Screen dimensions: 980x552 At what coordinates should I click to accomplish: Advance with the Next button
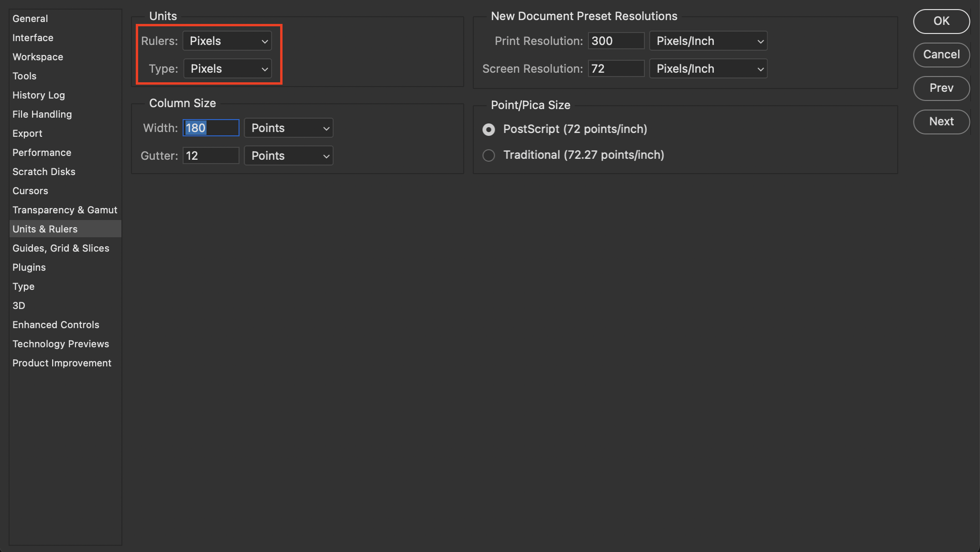click(941, 122)
